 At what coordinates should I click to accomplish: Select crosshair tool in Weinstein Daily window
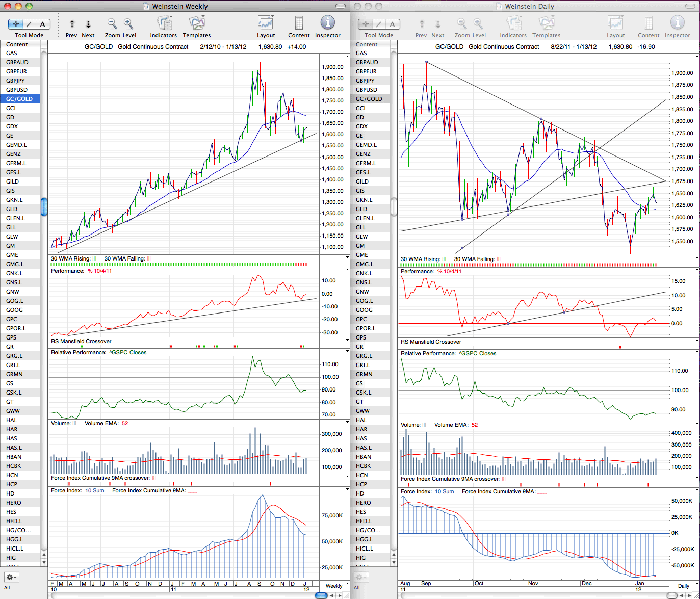pos(366,24)
